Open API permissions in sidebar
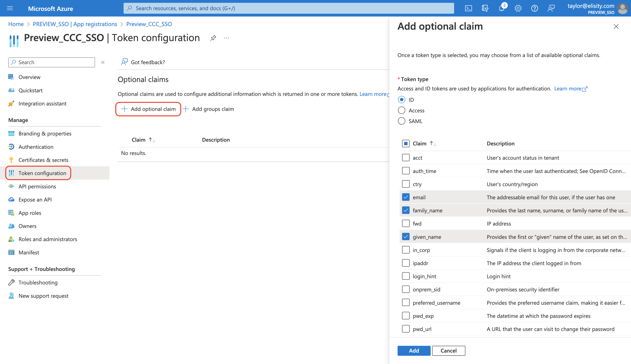 click(37, 186)
